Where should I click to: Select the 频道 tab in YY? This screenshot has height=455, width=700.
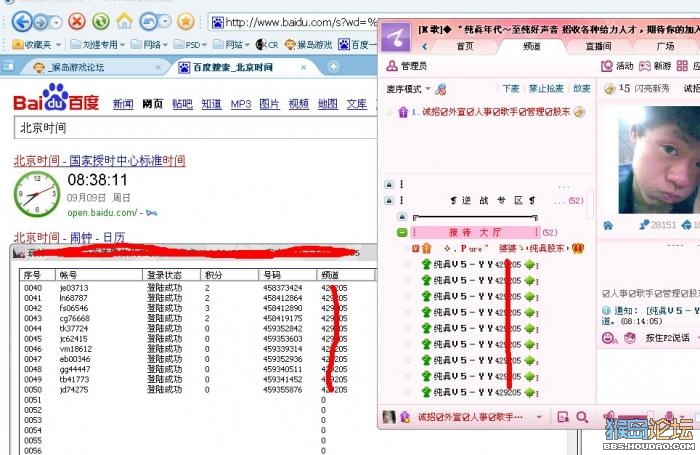pos(531,46)
